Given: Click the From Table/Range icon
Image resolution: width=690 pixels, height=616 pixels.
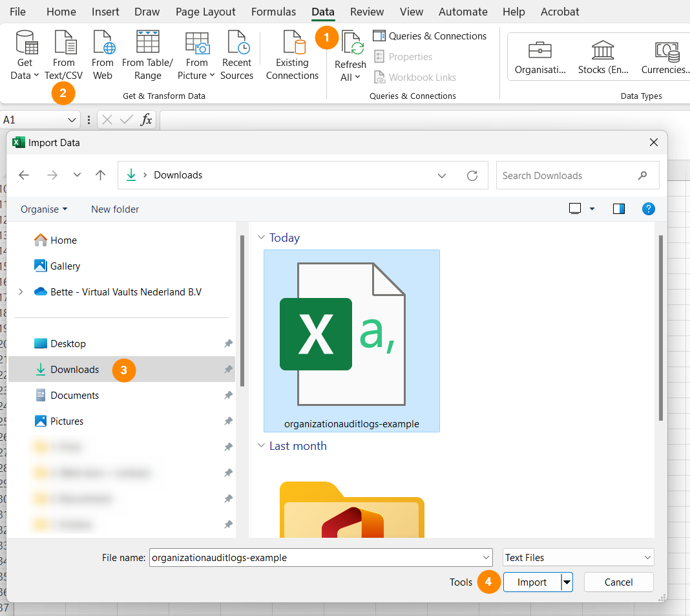Looking at the screenshot, I should 147,43.
